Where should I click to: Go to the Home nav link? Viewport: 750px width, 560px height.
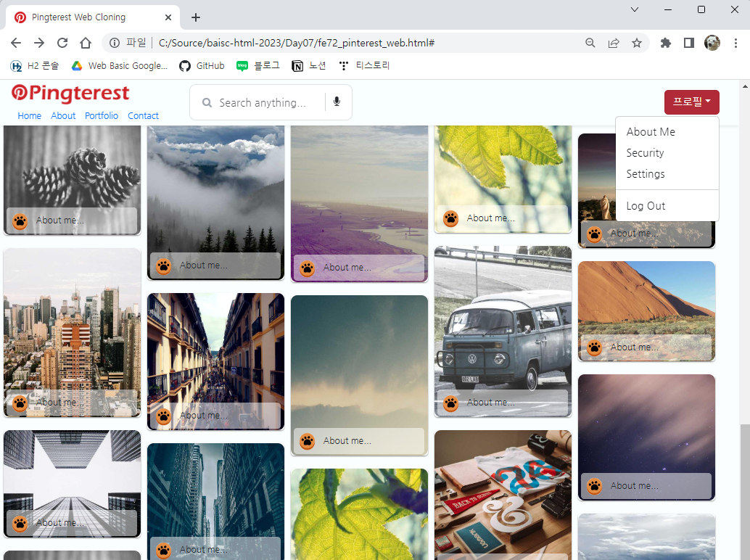(x=30, y=116)
